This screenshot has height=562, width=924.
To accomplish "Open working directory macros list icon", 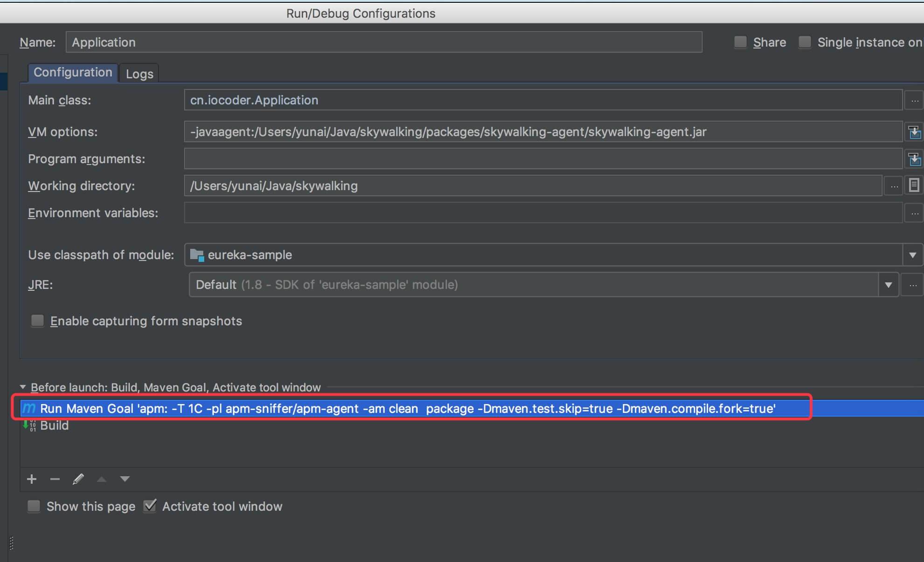I will click(914, 185).
